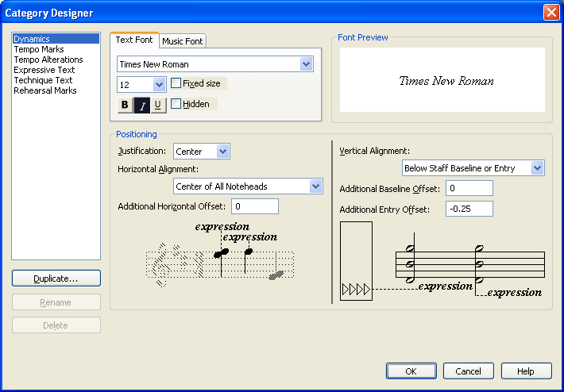Screen dimensions: 564x392
Task: Click the vertical alignment staff diagram
Action: 441,262
